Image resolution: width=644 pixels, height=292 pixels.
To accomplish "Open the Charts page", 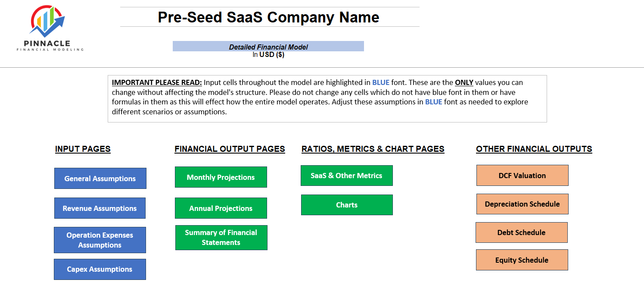I will click(347, 204).
